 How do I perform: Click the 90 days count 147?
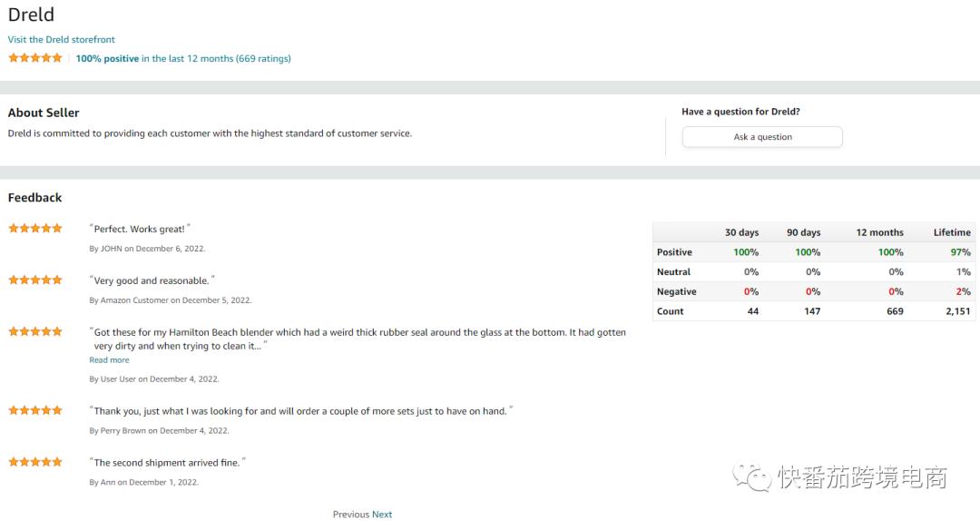point(812,310)
